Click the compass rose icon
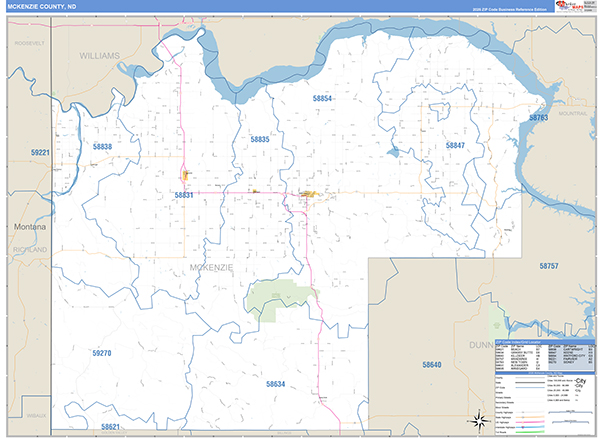 tap(478, 420)
